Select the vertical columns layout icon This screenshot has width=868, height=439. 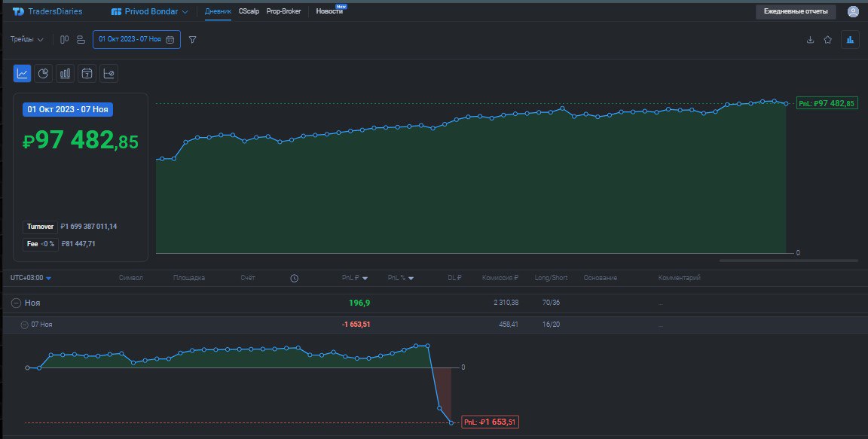pyautogui.click(x=64, y=39)
